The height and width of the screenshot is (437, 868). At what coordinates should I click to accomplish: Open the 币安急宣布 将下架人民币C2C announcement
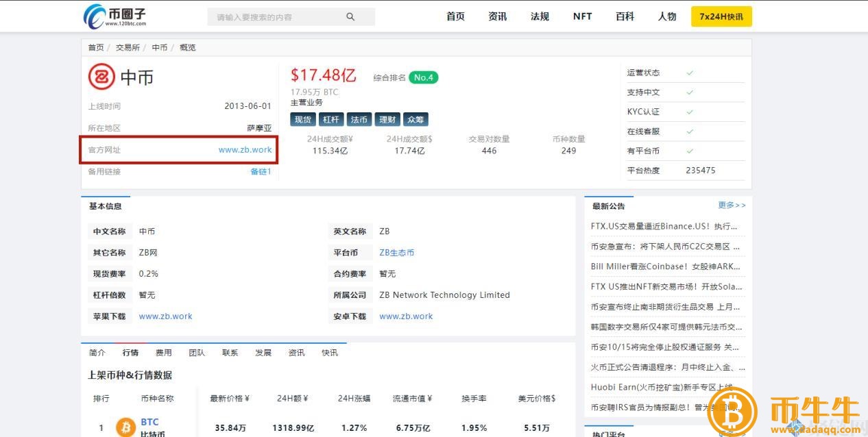(666, 246)
